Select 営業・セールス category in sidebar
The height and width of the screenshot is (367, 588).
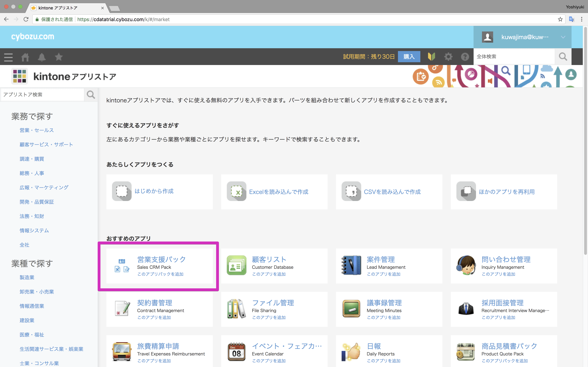coord(37,130)
